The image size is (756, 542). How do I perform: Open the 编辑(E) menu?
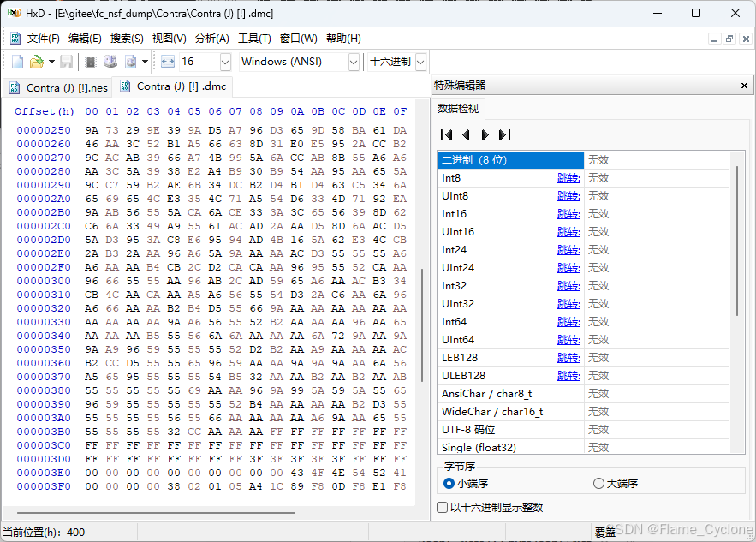pyautogui.click(x=85, y=38)
